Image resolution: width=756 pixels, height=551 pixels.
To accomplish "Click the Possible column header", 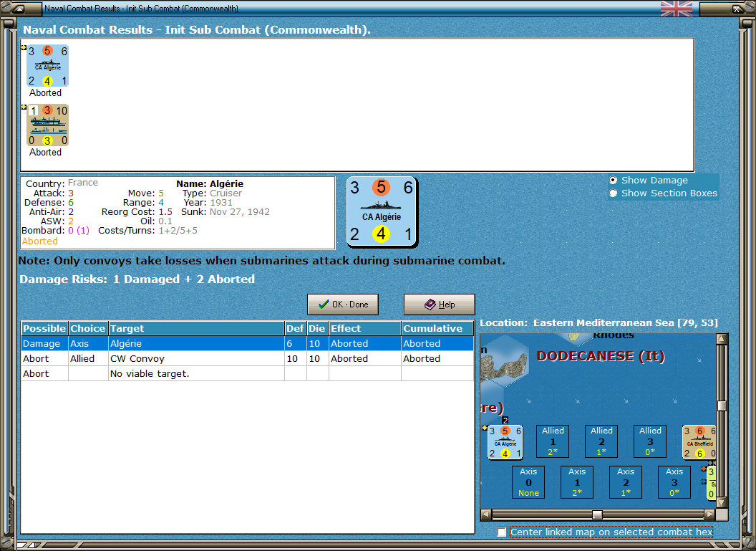I will tap(44, 329).
